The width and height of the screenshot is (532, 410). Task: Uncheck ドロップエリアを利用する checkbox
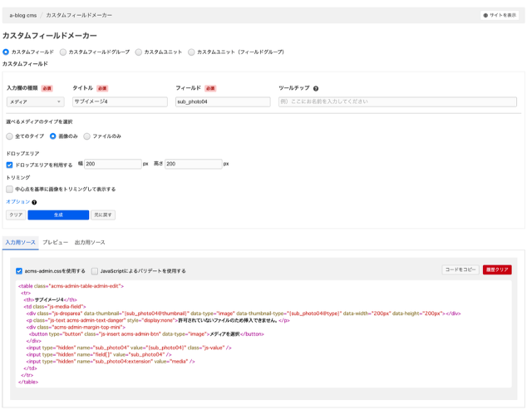10,165
